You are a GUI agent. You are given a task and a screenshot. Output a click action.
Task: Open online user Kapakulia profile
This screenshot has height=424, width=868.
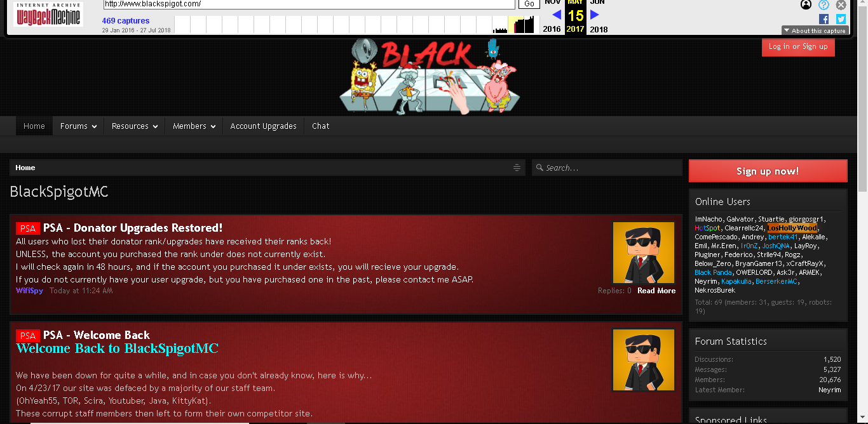click(x=736, y=281)
